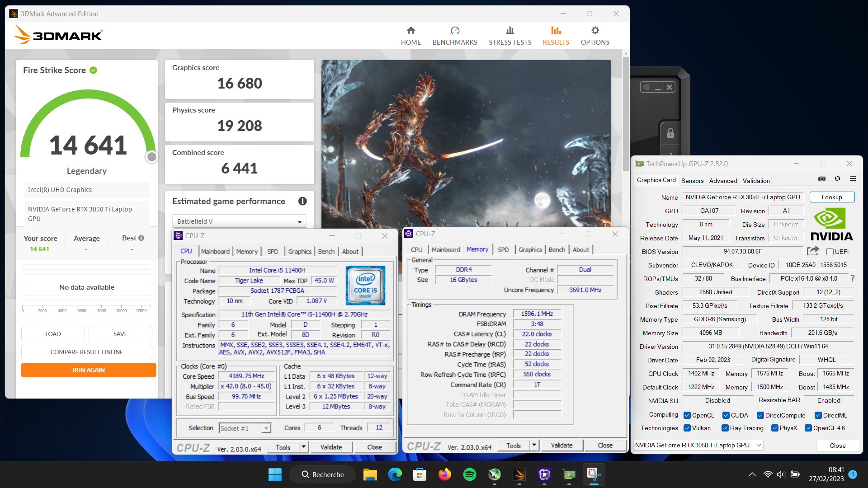Toggle the Vulkan checkbox
Image resolution: width=868 pixels, height=488 pixels.
coord(687,428)
